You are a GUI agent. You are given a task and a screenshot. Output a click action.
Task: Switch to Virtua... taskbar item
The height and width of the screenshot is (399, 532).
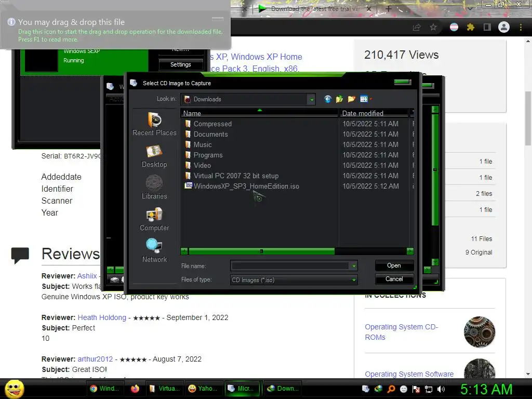click(165, 389)
